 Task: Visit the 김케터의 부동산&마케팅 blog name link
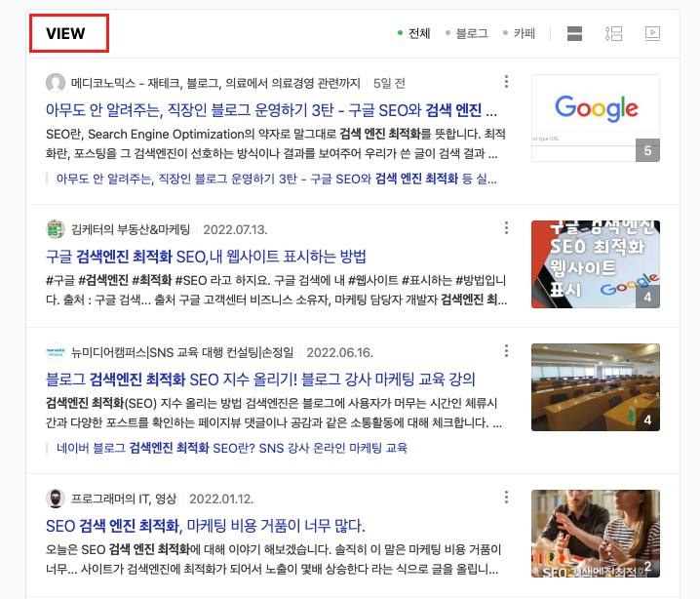(131, 229)
